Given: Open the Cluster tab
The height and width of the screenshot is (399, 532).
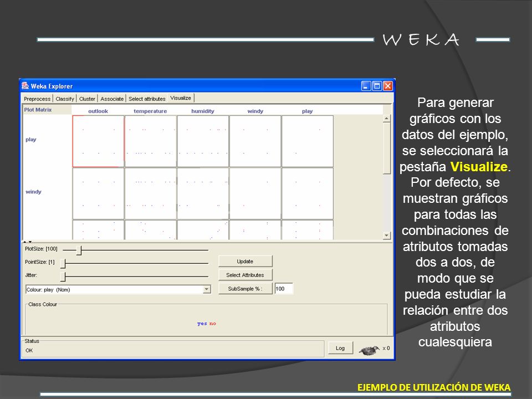Looking at the screenshot, I should point(87,99).
